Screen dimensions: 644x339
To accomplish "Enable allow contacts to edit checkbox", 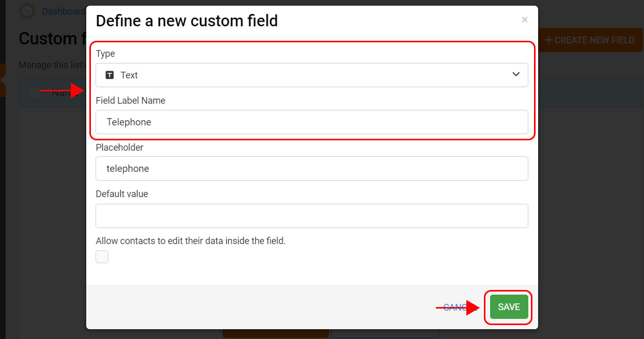I will tap(102, 256).
